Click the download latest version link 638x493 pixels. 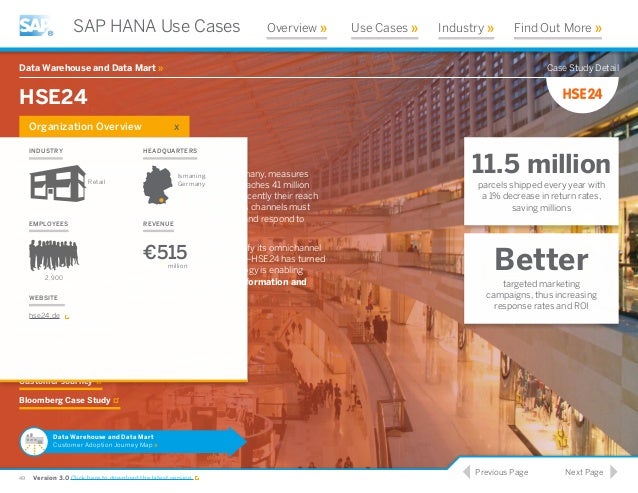click(x=134, y=478)
